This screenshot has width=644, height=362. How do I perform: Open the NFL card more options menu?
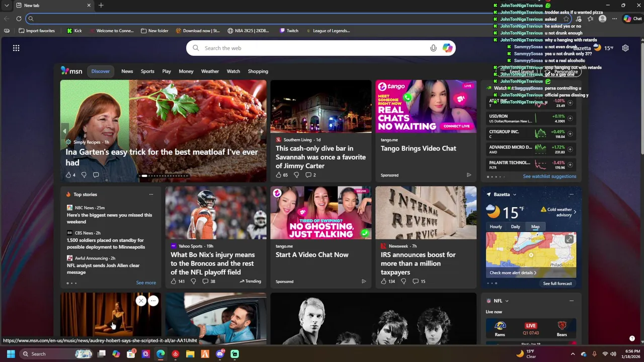571,301
